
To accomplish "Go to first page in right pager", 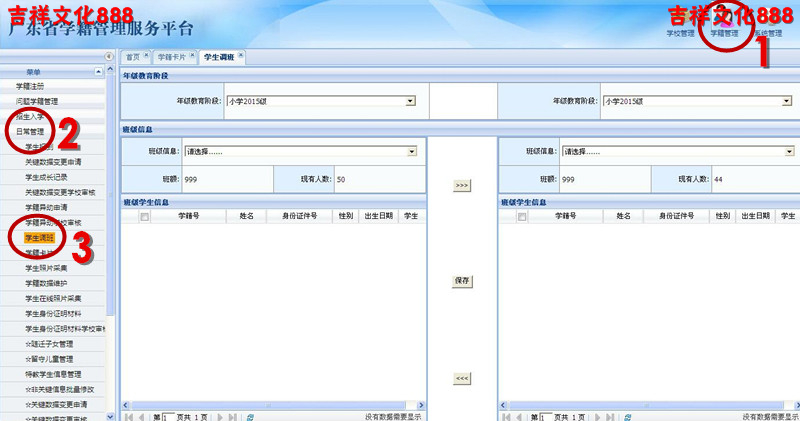I will 506,417.
